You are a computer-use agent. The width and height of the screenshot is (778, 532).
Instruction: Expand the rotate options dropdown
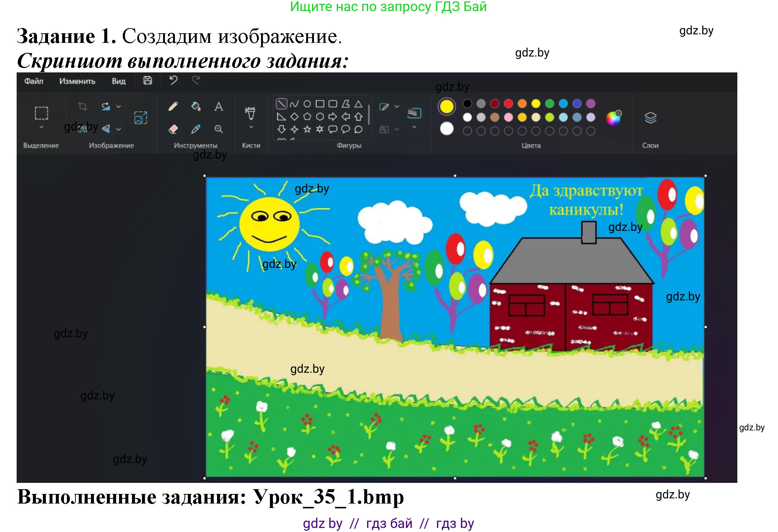[118, 107]
